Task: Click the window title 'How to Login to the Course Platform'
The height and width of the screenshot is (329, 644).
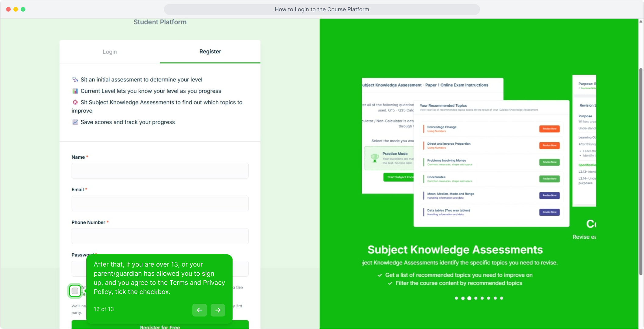Action: point(322,9)
